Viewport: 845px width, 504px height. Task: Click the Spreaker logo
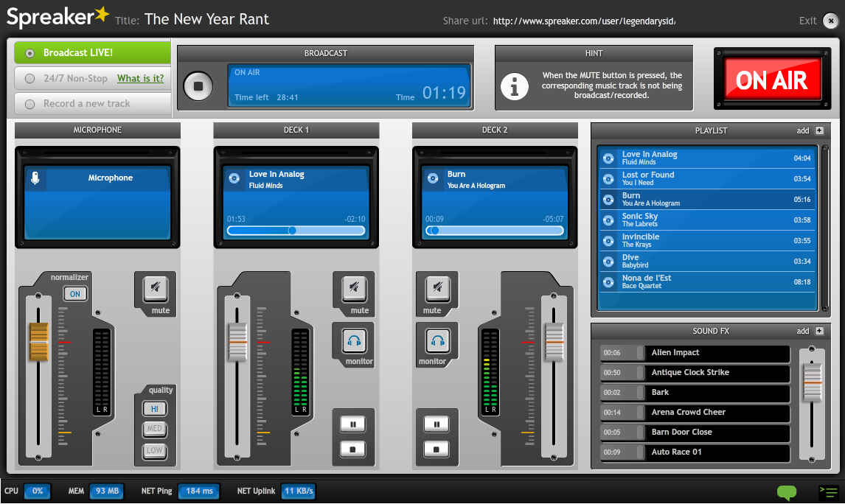tap(58, 17)
